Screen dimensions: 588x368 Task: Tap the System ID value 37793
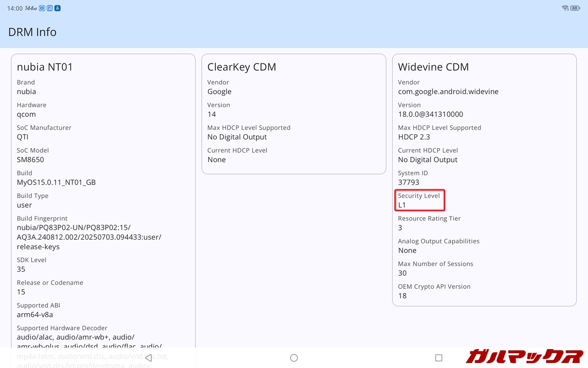tap(409, 183)
